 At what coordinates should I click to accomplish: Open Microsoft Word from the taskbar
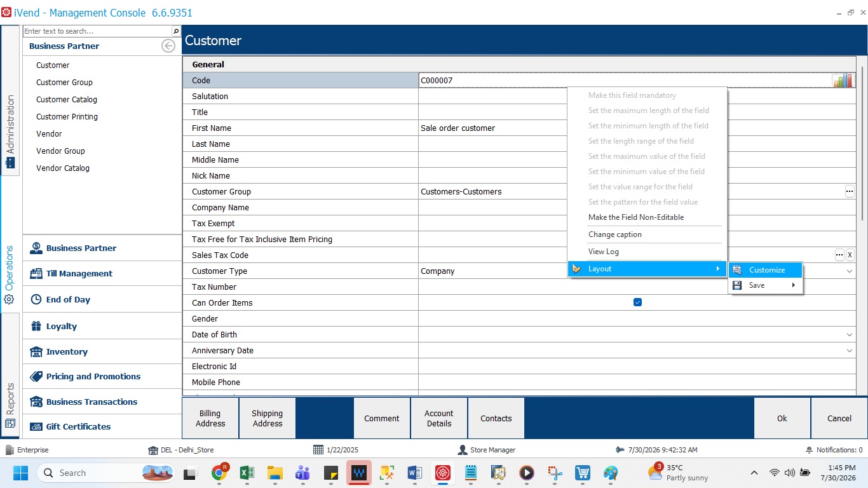pyautogui.click(x=414, y=473)
